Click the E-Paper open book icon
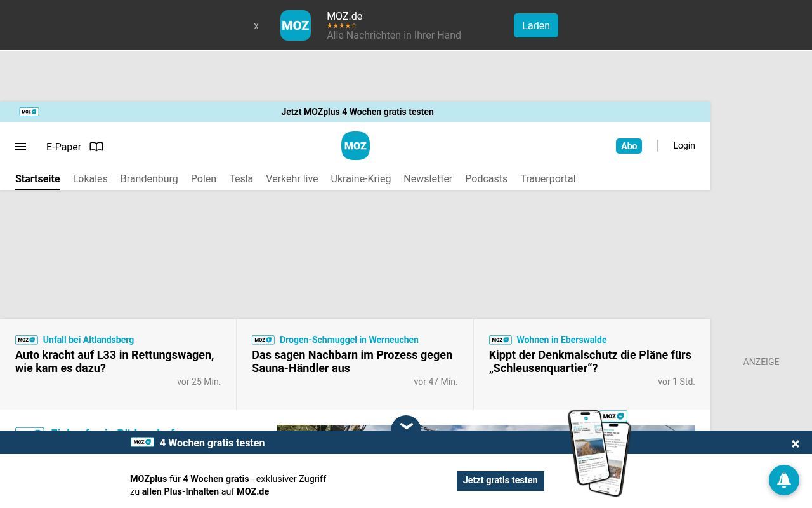812x508 pixels. click(x=96, y=147)
